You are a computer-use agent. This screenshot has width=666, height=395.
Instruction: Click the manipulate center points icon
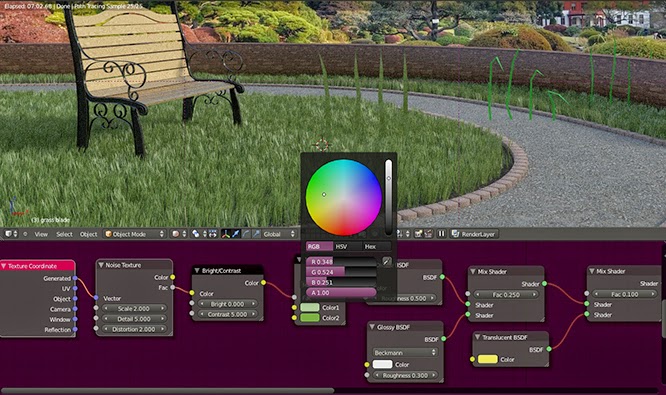coord(212,234)
